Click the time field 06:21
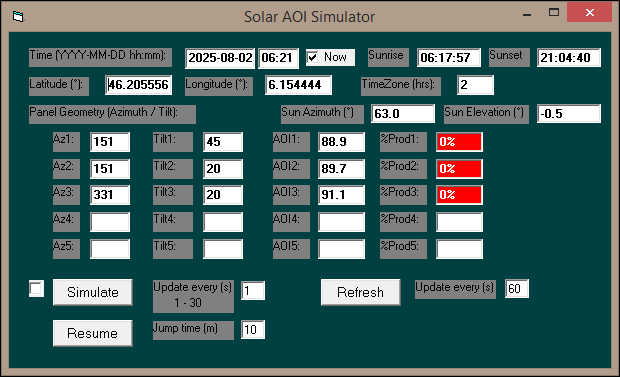 coord(278,58)
